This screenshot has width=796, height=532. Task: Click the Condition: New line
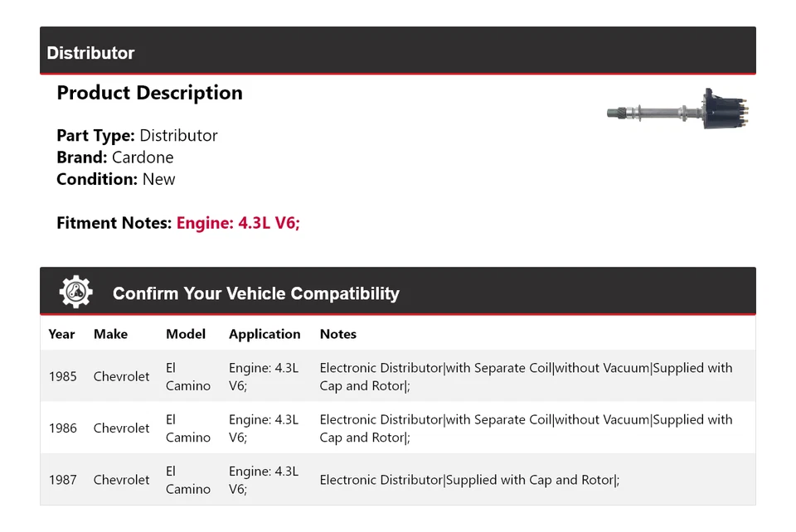click(x=116, y=179)
